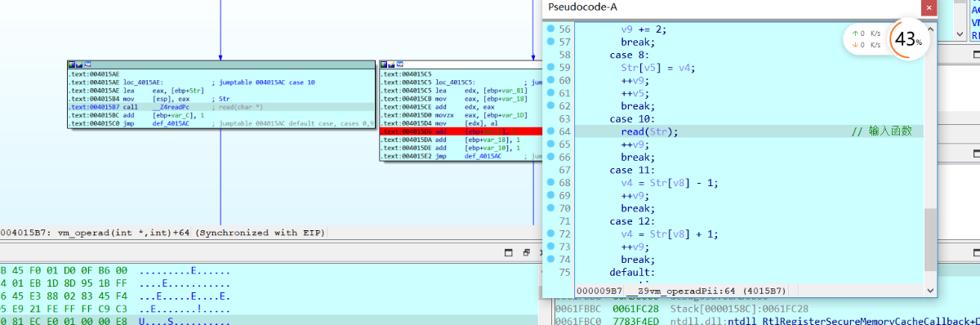Toggle breakpoint dot on pseudocode line 68
This screenshot has width=980, height=325.
click(x=551, y=182)
